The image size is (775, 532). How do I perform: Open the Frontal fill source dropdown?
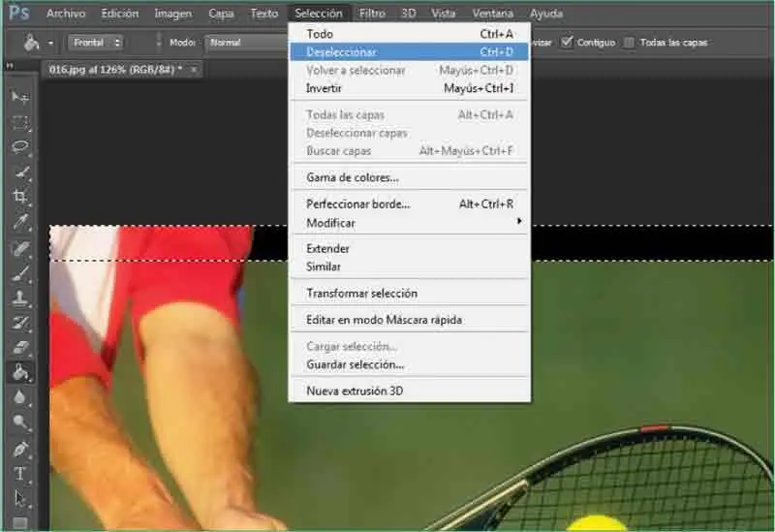coord(95,43)
